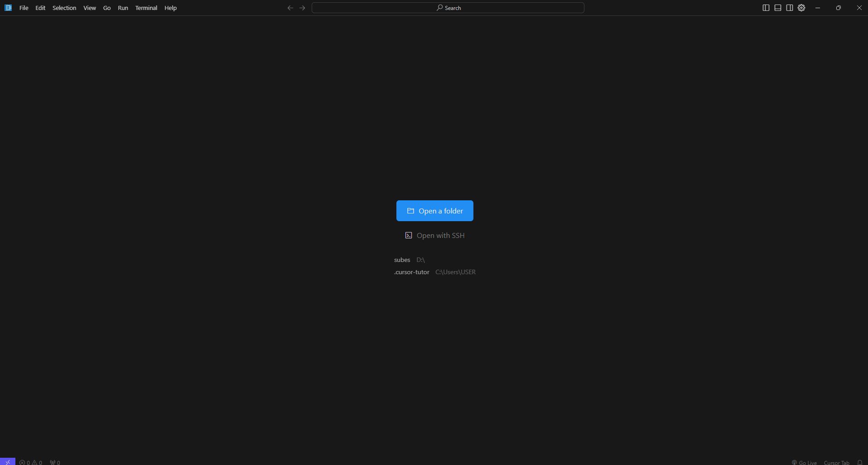Image resolution: width=868 pixels, height=465 pixels.
Task: Click the Search command box
Action: pos(448,8)
